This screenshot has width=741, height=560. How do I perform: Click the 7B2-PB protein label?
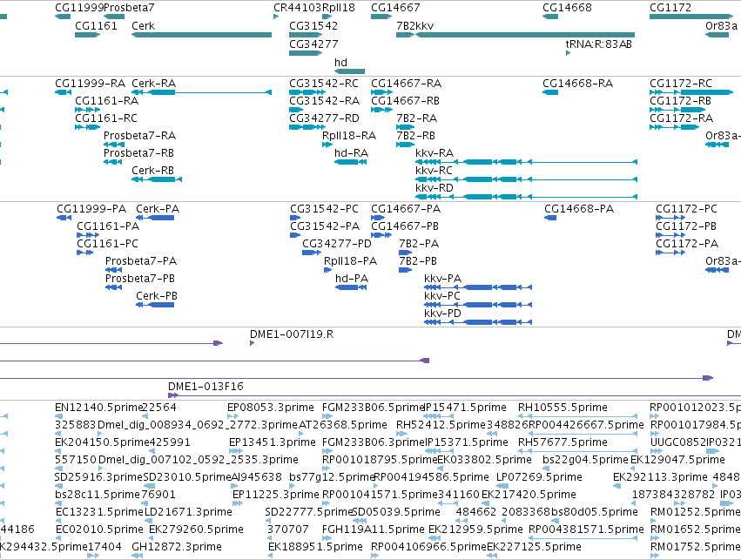[x=418, y=261]
